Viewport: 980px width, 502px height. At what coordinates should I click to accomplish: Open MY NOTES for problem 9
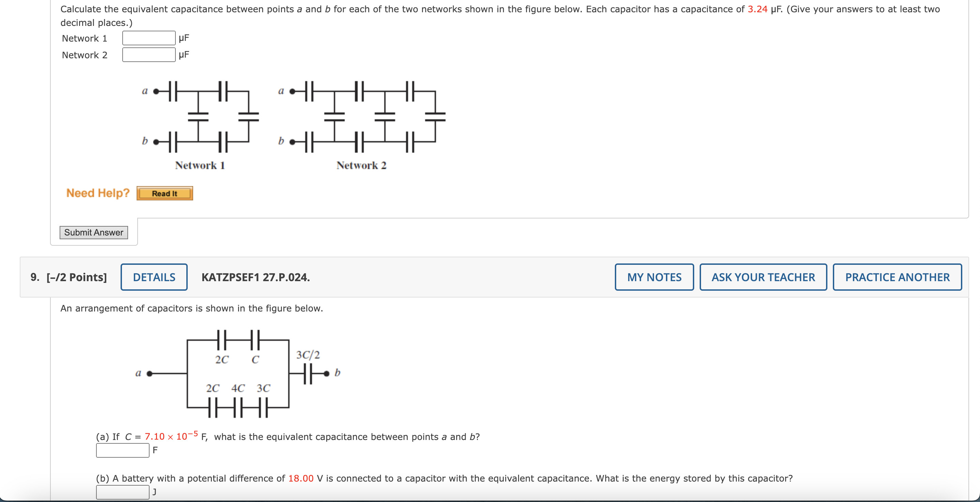coord(654,277)
